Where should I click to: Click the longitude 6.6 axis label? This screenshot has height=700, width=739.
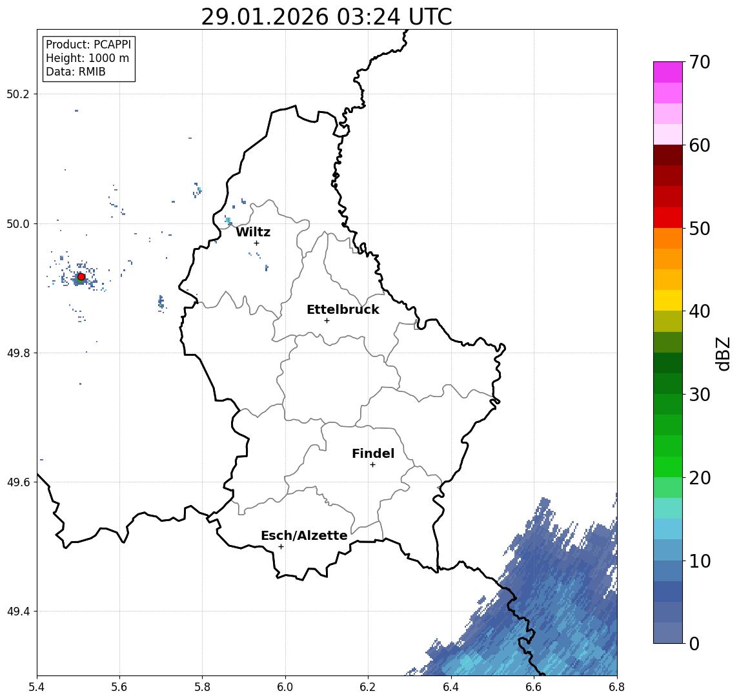click(x=534, y=687)
